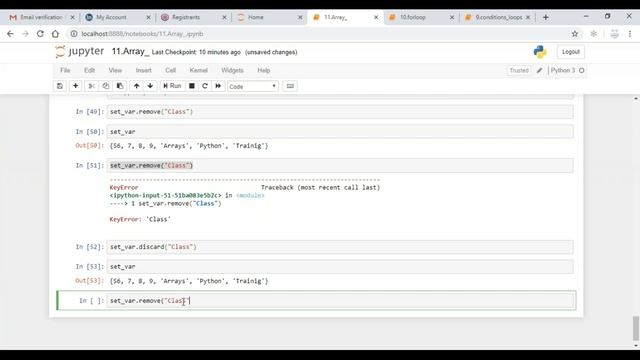The height and width of the screenshot is (360, 640).
Task: Run the current cell
Action: (172, 86)
